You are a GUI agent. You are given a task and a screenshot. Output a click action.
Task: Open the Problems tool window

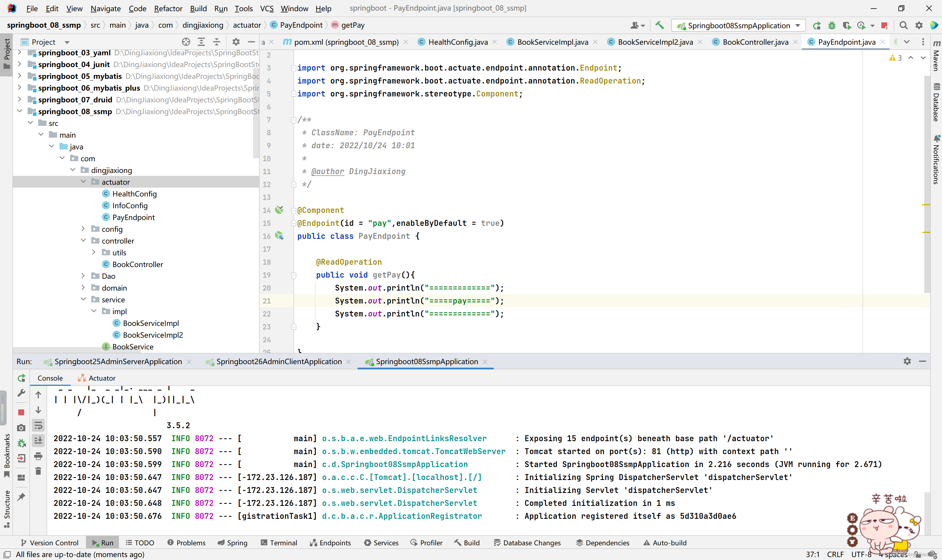click(x=187, y=543)
